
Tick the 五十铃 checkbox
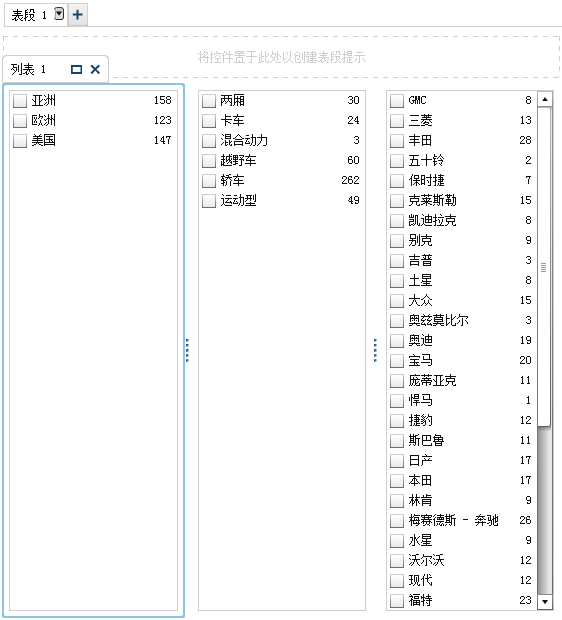click(397, 161)
